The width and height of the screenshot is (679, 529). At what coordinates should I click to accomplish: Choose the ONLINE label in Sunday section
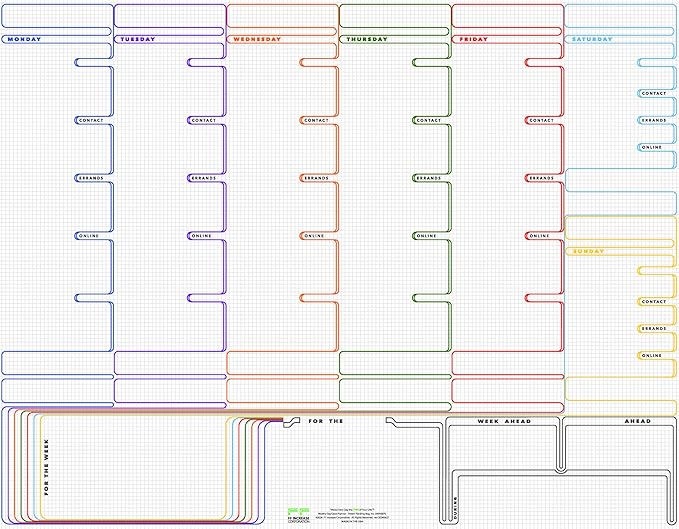[652, 355]
